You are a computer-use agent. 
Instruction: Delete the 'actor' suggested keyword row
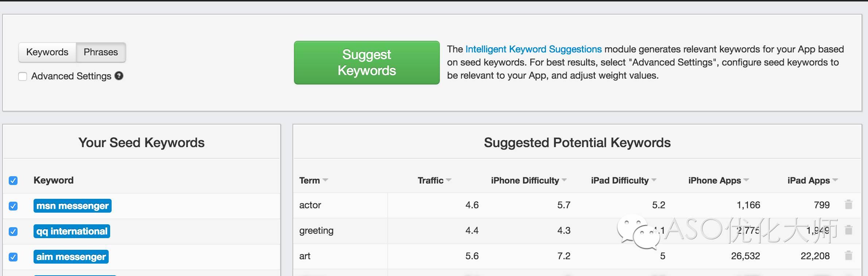(849, 205)
